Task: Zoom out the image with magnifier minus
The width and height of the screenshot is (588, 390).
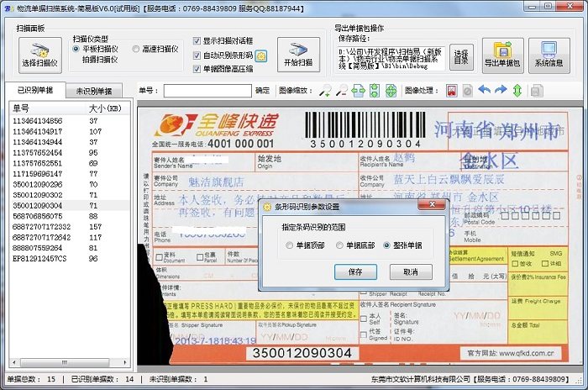Action: pos(341,91)
